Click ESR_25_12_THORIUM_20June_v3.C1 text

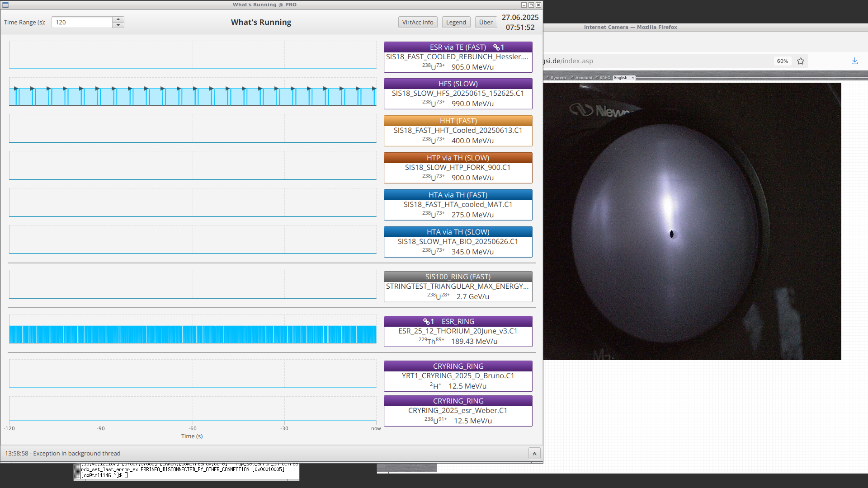coord(458,331)
